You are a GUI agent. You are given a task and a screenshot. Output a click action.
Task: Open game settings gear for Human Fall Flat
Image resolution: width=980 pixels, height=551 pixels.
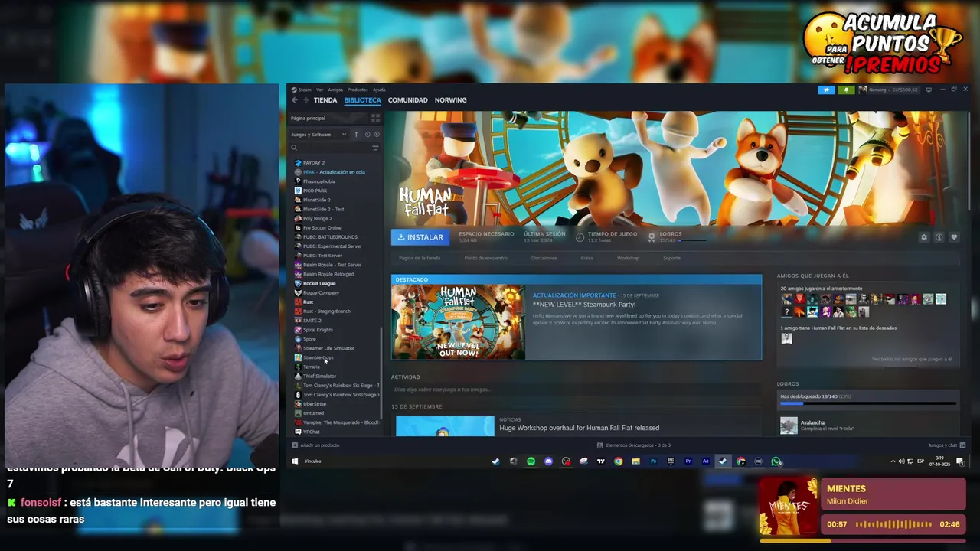[924, 237]
